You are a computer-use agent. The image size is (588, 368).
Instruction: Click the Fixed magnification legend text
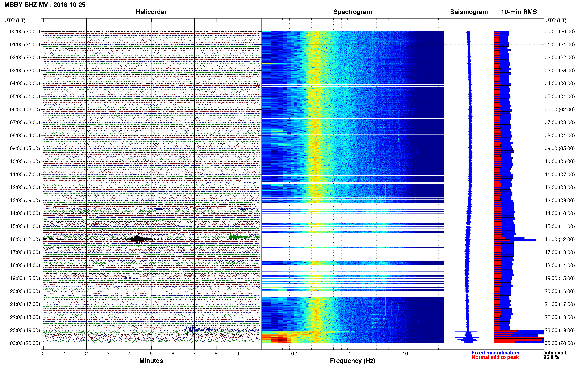point(495,353)
